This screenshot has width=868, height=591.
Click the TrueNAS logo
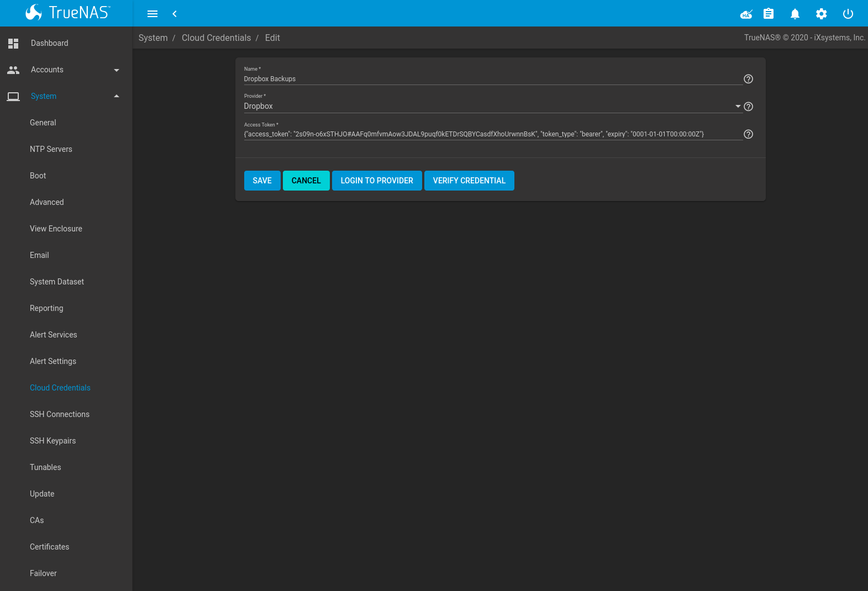67,13
